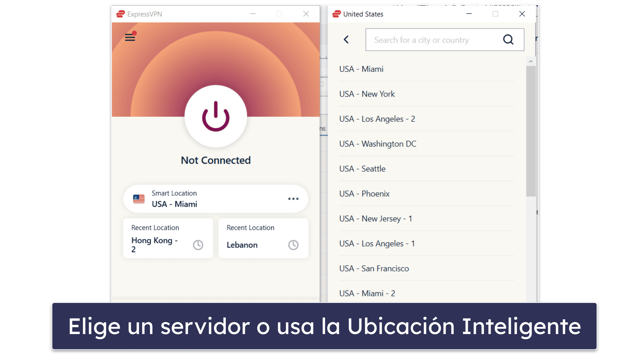Screen dimensions: 644x354
Task: Minimize the United States window
Action: (469, 14)
